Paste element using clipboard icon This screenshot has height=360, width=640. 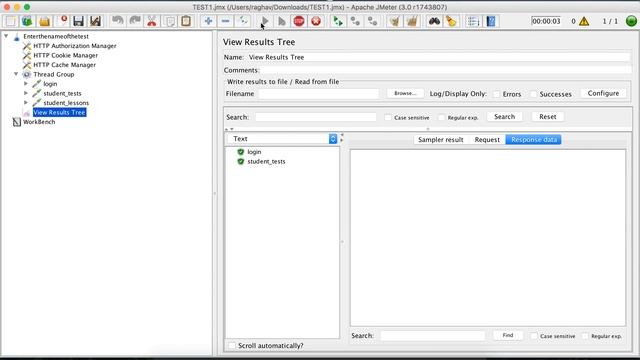(186, 21)
